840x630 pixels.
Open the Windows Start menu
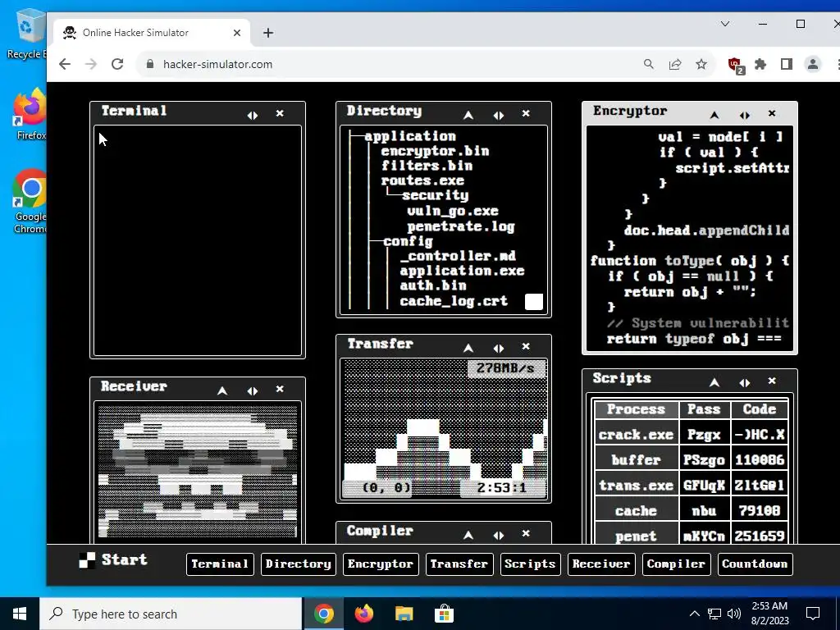(x=20, y=614)
